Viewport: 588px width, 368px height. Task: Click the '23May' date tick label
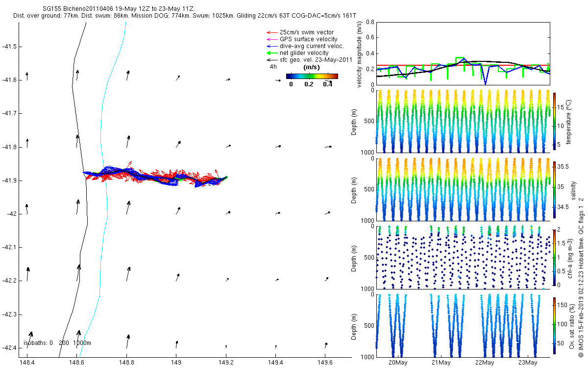coord(528,363)
